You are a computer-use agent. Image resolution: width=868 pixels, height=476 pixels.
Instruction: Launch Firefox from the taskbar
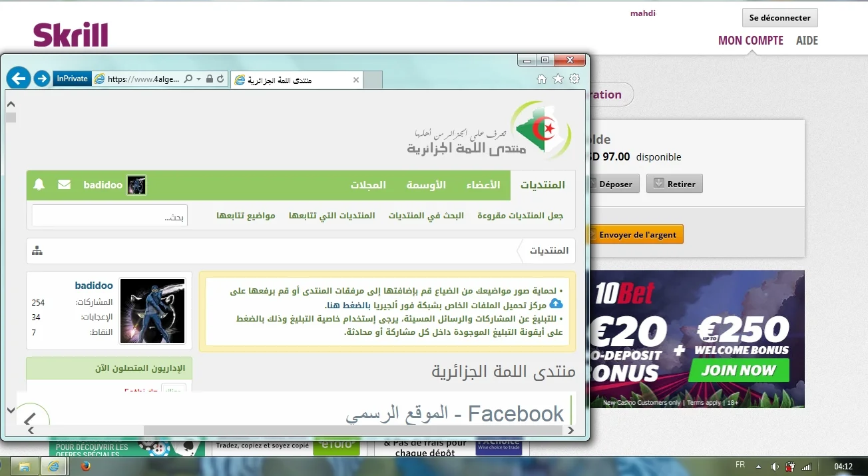[85, 467]
